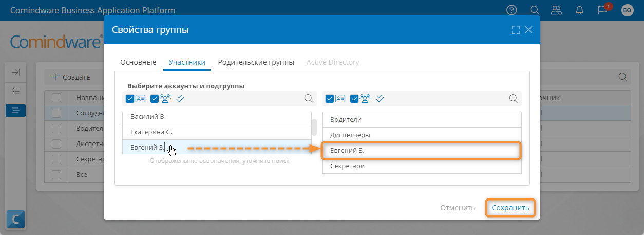The width and height of the screenshot is (644, 235).
Task: Open the БО user avatar menu
Action: (627, 10)
